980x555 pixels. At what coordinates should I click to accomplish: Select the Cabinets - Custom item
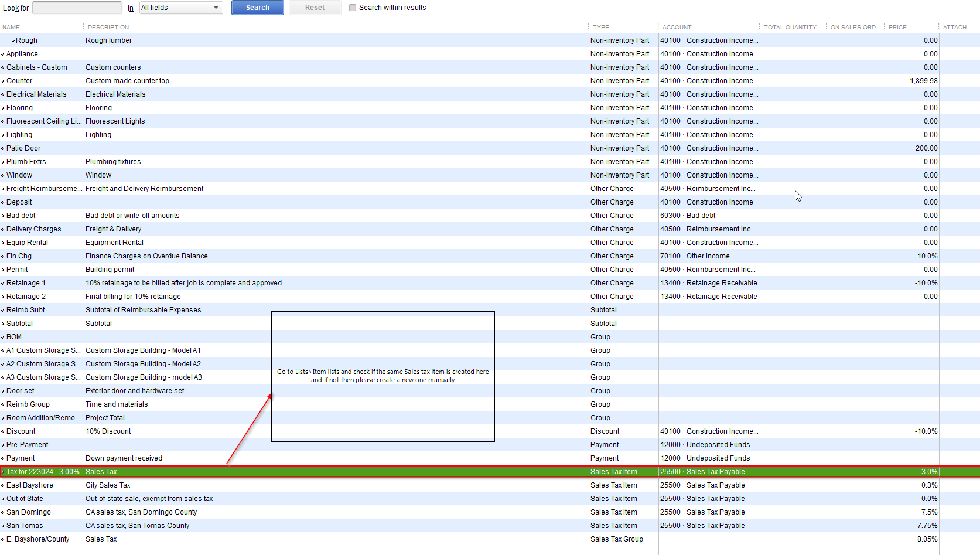tap(36, 67)
